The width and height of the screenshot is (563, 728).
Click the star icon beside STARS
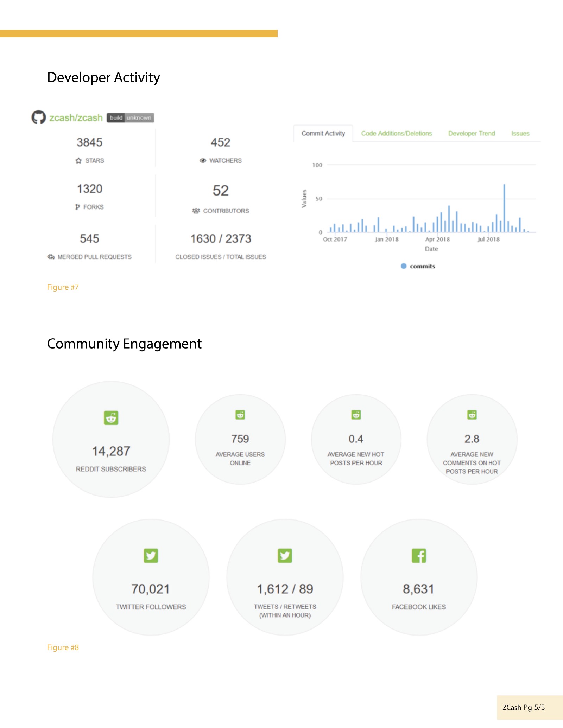pos(78,161)
